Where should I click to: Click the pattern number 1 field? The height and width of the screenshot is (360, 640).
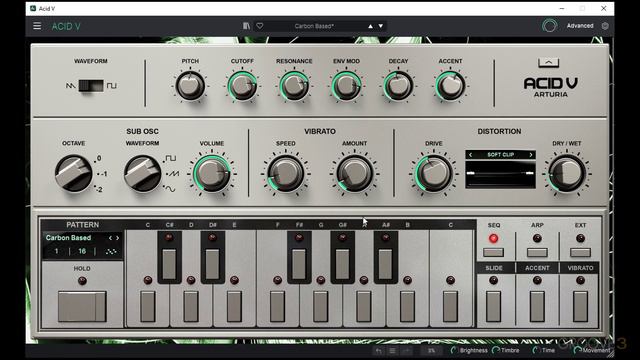(56, 251)
